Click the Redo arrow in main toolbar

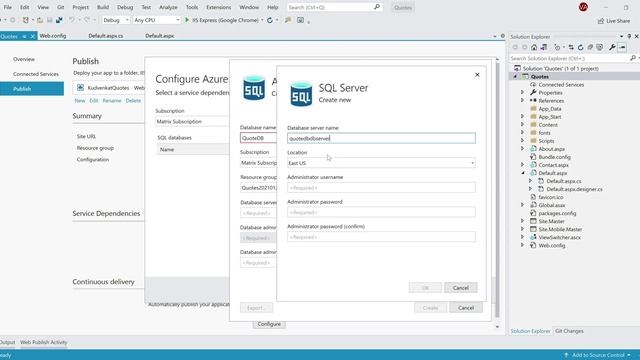click(x=87, y=20)
